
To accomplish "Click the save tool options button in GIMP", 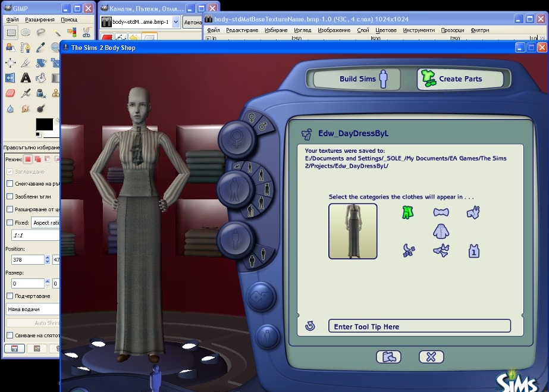I will pos(14,348).
